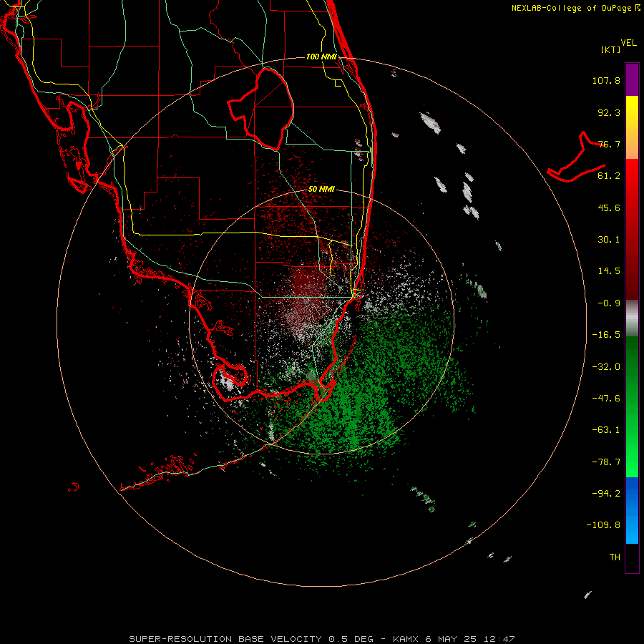The image size is (644, 644).
Task: Click the -16.5 legend value
Action: click(606, 335)
